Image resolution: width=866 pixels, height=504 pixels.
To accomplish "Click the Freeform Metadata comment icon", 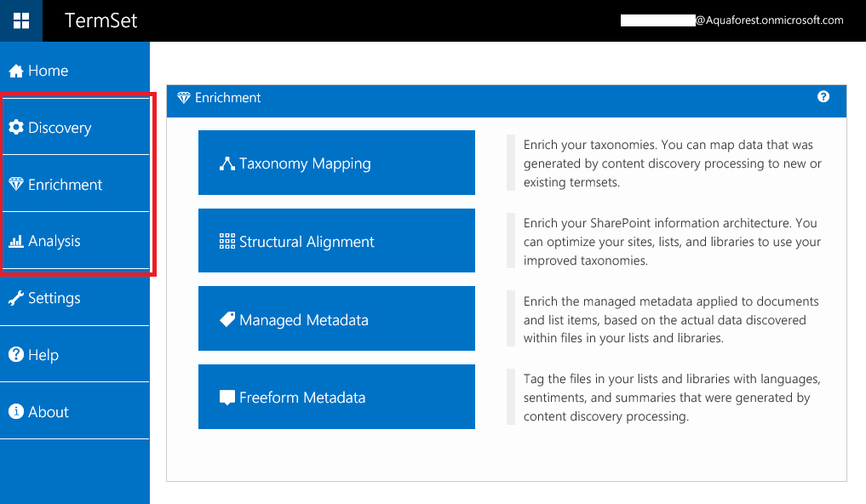I will coord(227,398).
